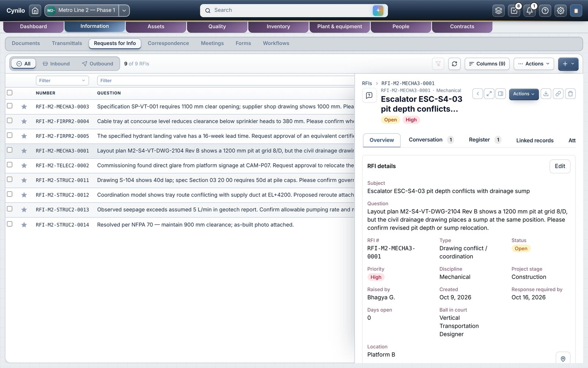The height and width of the screenshot is (368, 588).
Task: Go to the home icon
Action: click(35, 11)
